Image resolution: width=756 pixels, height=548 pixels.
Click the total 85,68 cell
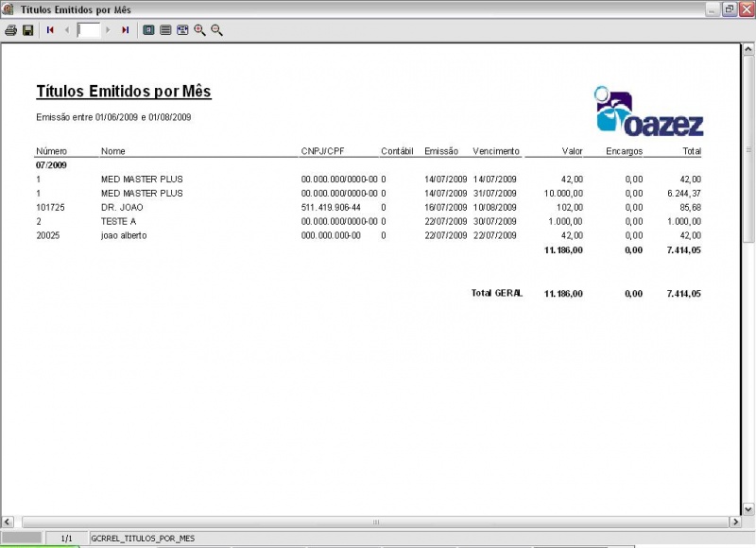click(691, 207)
